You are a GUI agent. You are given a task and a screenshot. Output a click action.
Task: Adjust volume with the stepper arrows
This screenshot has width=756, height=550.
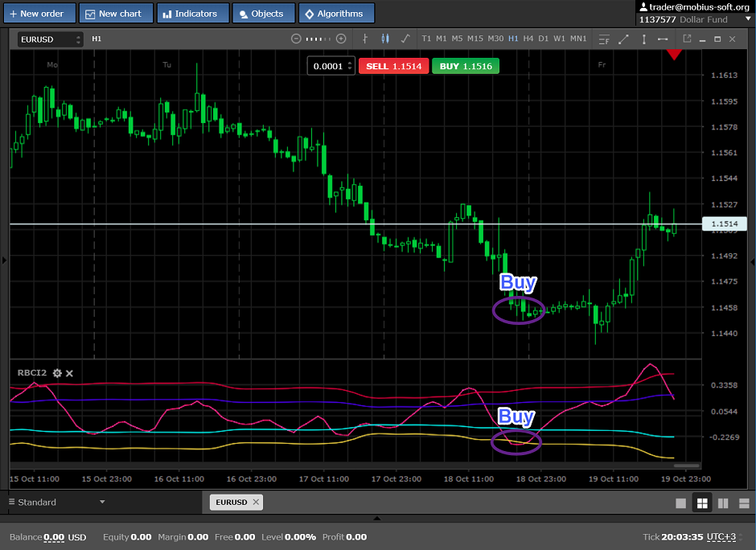pos(350,66)
